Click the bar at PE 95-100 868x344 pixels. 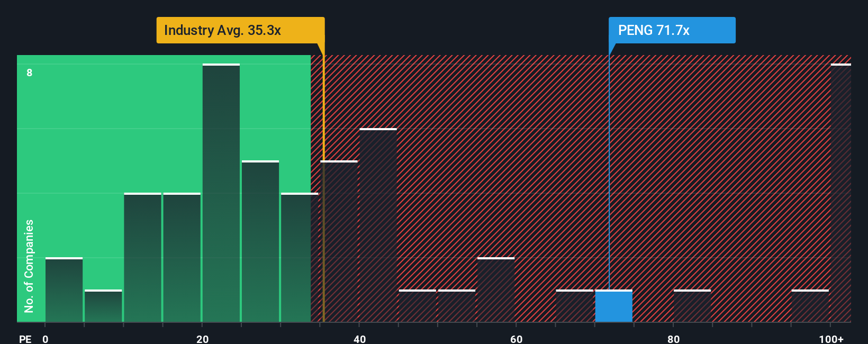[x=810, y=306]
